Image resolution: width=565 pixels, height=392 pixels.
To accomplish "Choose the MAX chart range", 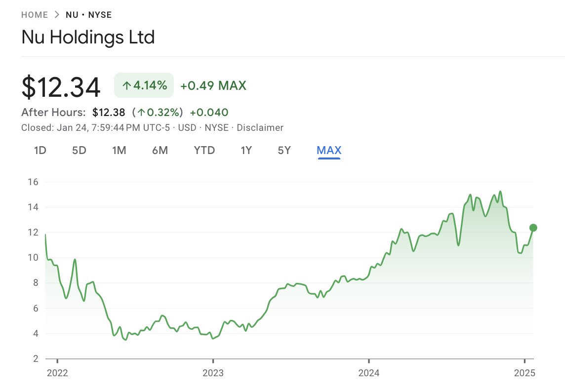I will [329, 150].
